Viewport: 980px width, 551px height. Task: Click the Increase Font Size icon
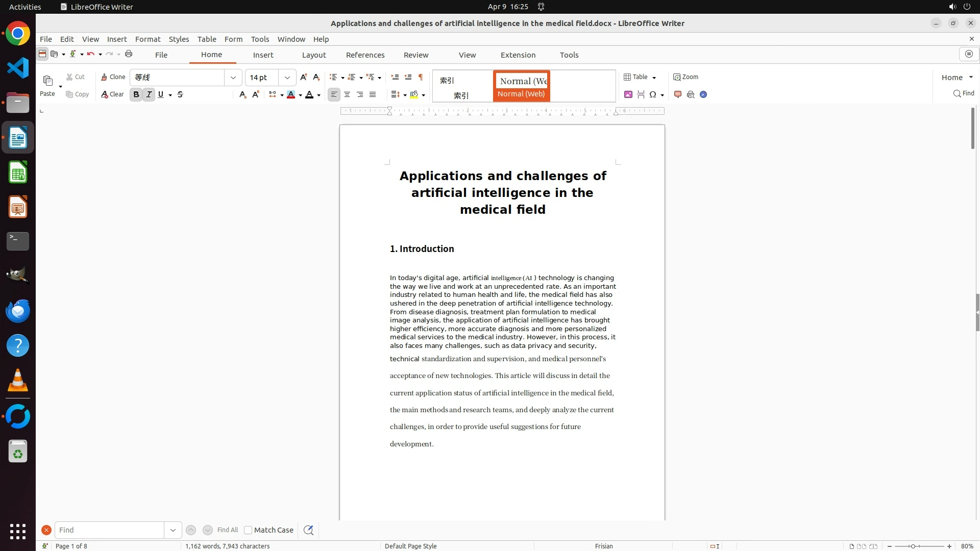click(304, 77)
